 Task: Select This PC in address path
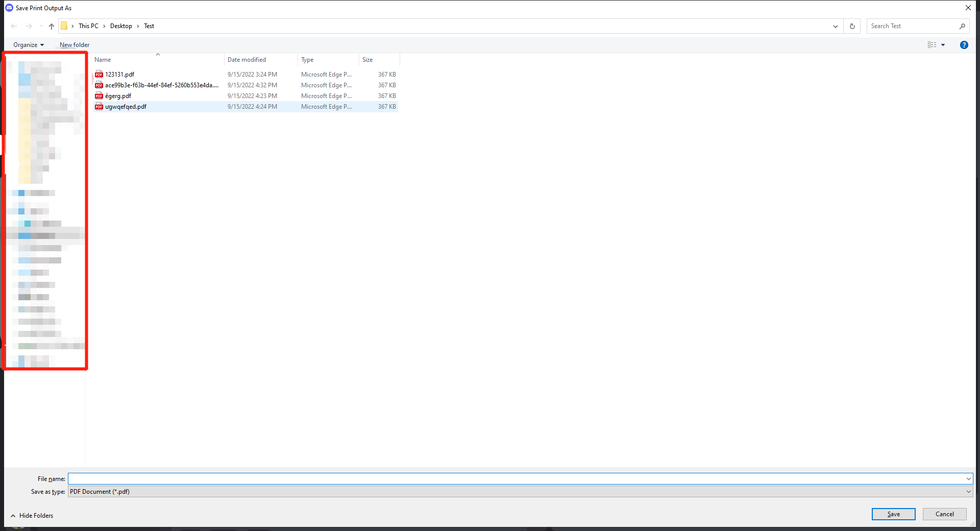(88, 26)
